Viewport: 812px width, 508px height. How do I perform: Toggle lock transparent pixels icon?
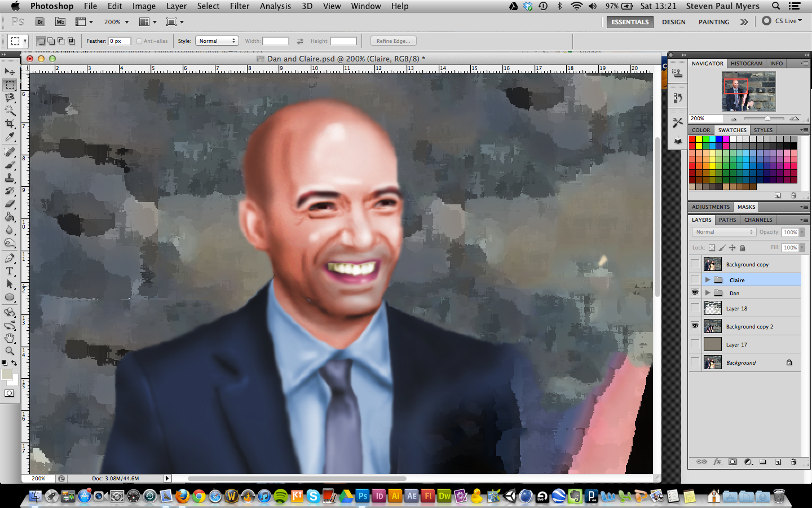click(712, 247)
